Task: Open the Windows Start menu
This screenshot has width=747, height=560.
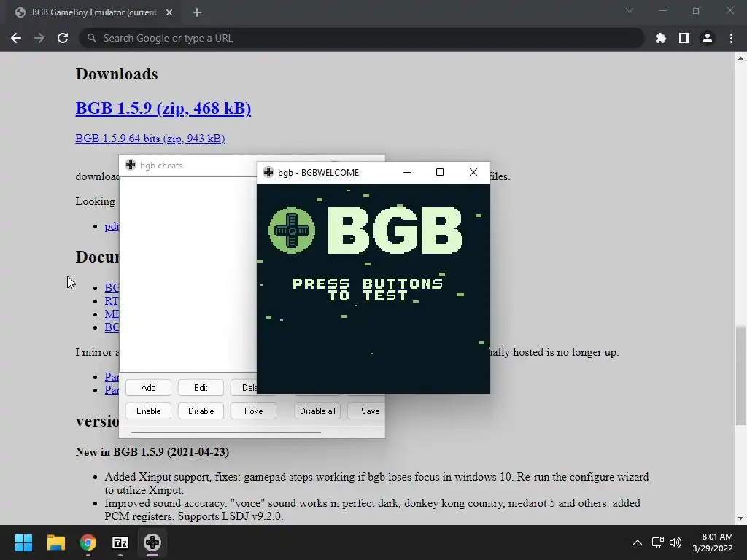Action: 23,542
